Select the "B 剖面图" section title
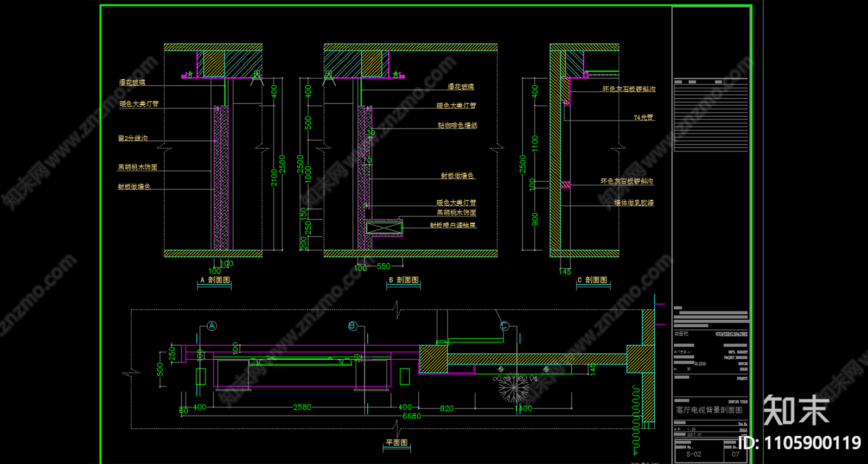 pos(404,280)
